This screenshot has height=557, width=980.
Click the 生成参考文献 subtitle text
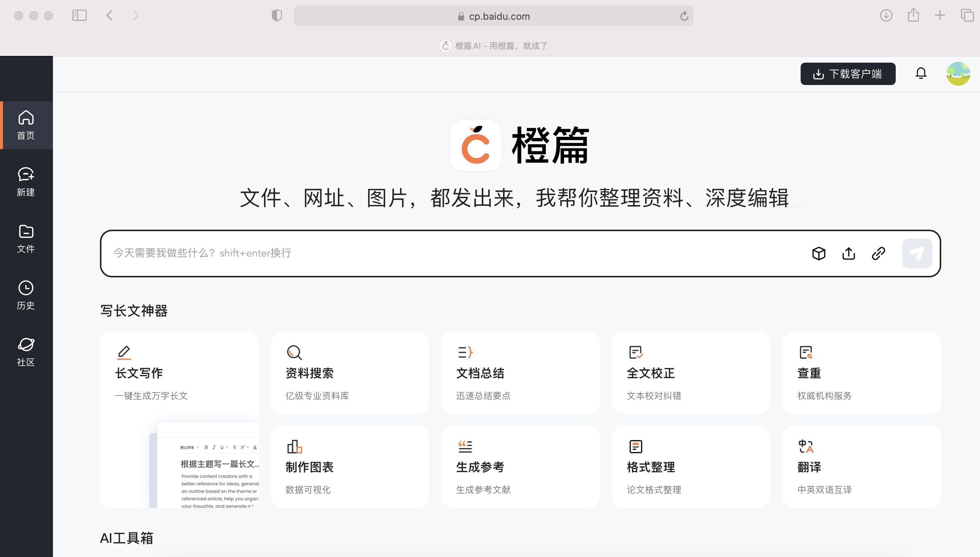tap(483, 490)
